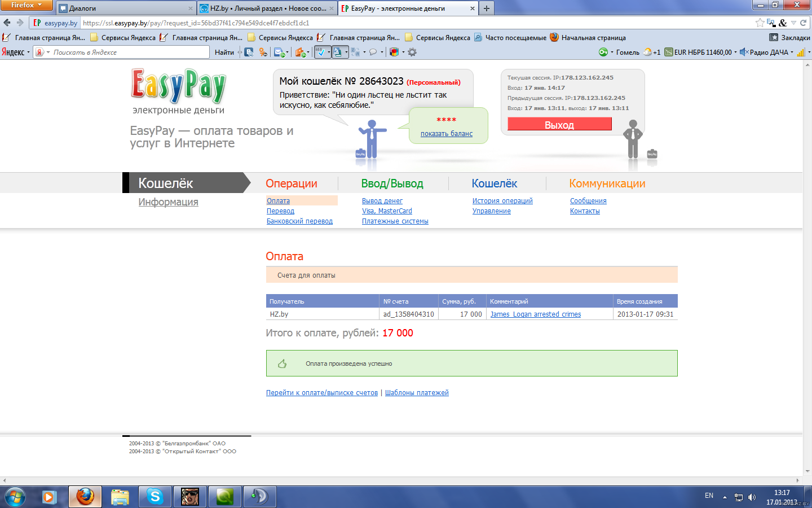The width and height of the screenshot is (812, 508).
Task: Open a new browser tab
Action: tap(486, 8)
